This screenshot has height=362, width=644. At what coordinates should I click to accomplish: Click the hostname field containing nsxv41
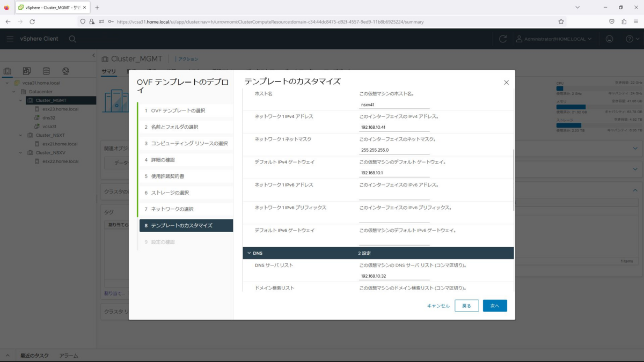[x=394, y=105]
